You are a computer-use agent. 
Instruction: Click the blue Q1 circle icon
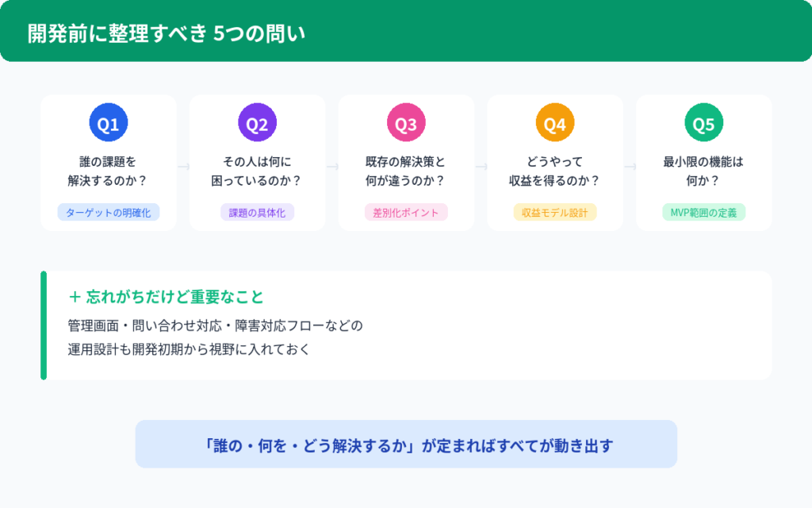[x=108, y=124]
